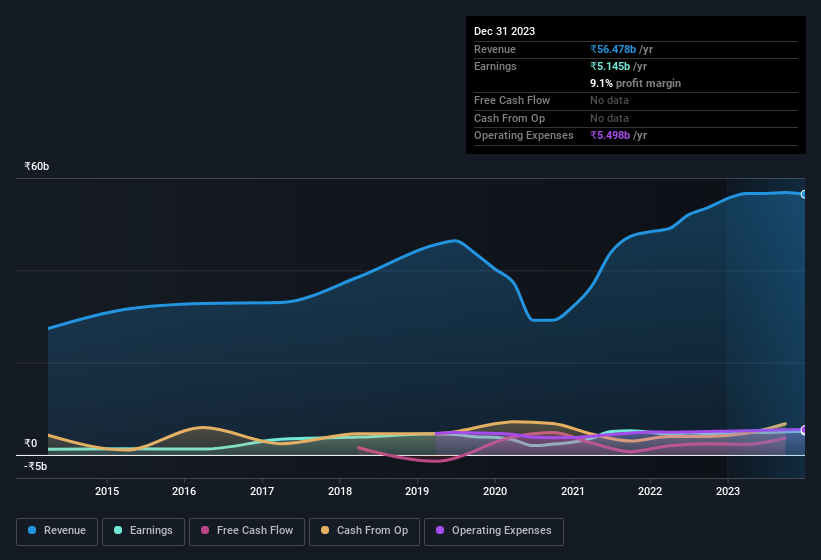Click the 9.1% profit margin text
Screen dimensions: 821x560
[635, 83]
